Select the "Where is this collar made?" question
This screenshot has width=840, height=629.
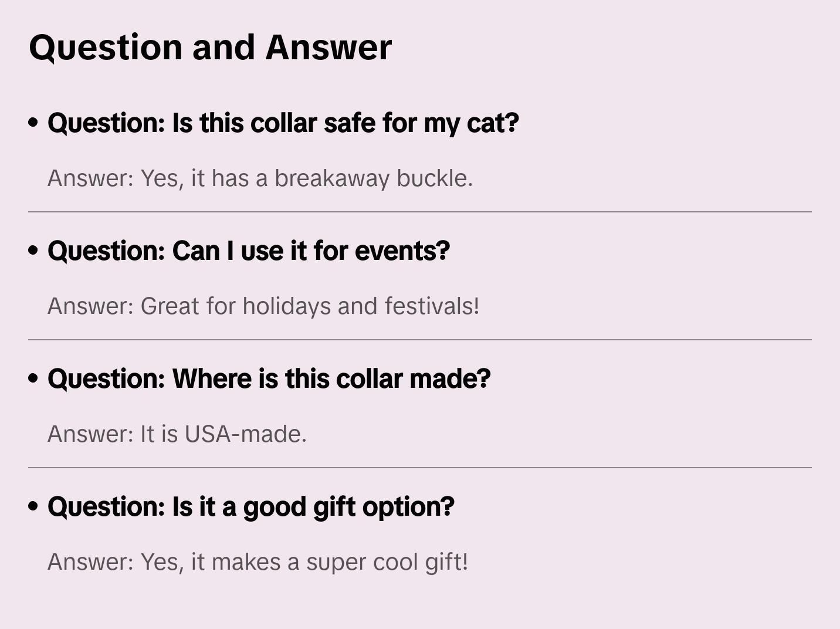[269, 379]
